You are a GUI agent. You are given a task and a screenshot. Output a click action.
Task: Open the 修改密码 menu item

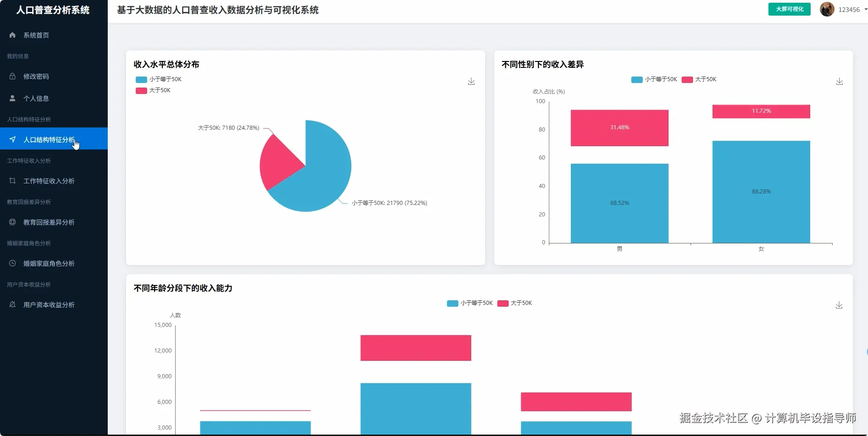[x=54, y=76]
